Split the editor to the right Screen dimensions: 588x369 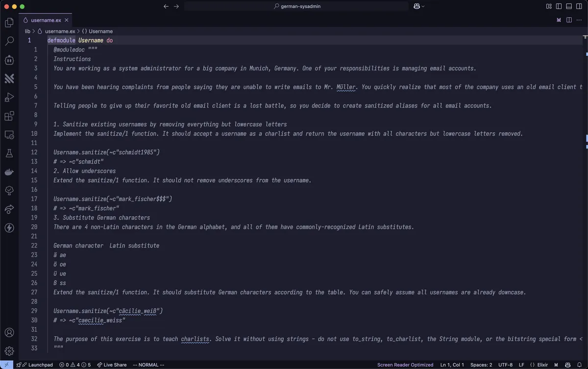(569, 20)
